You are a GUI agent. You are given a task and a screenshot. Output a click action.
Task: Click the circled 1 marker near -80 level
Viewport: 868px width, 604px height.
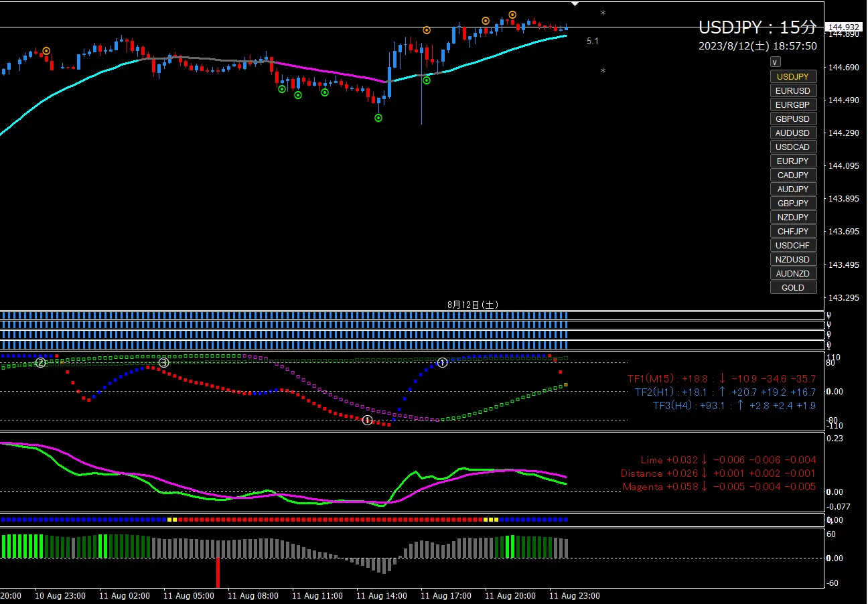(367, 421)
